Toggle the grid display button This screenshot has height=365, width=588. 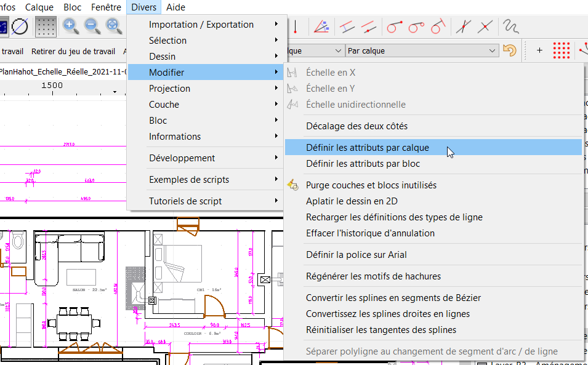coord(45,26)
